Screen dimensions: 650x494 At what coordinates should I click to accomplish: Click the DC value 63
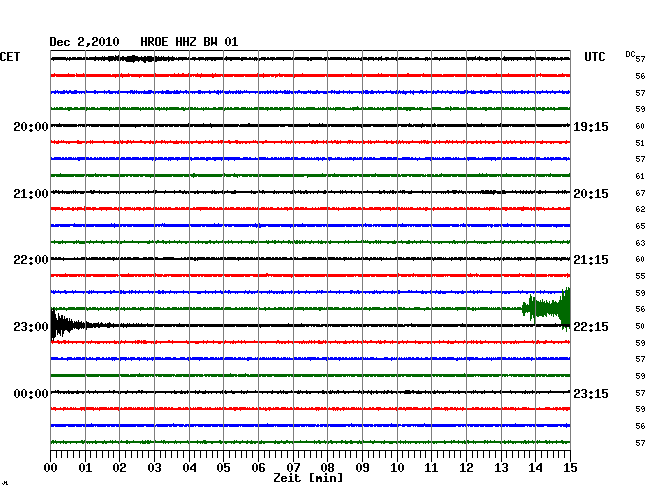click(640, 243)
